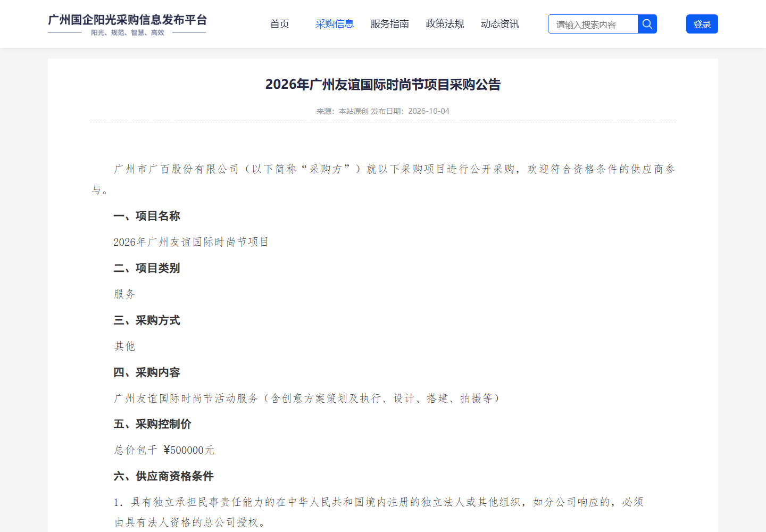
Task: Click the publish date 2026-10-04
Action: pyautogui.click(x=429, y=111)
